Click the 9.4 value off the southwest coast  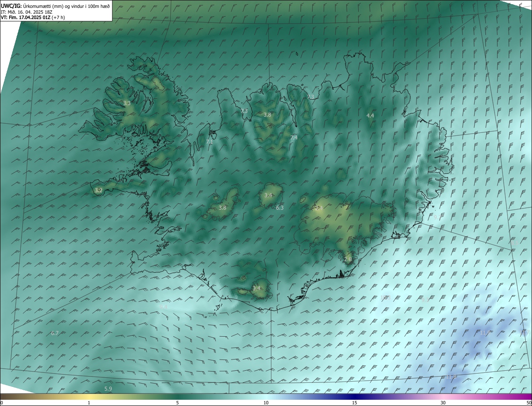(163, 307)
